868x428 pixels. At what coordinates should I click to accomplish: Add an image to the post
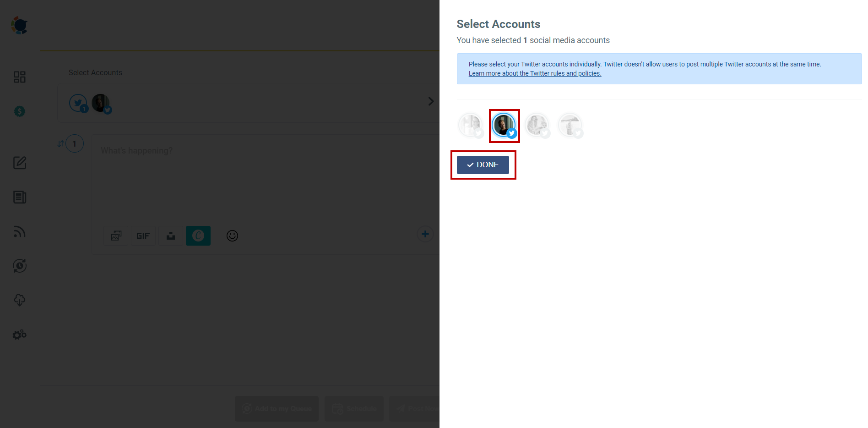(x=115, y=236)
